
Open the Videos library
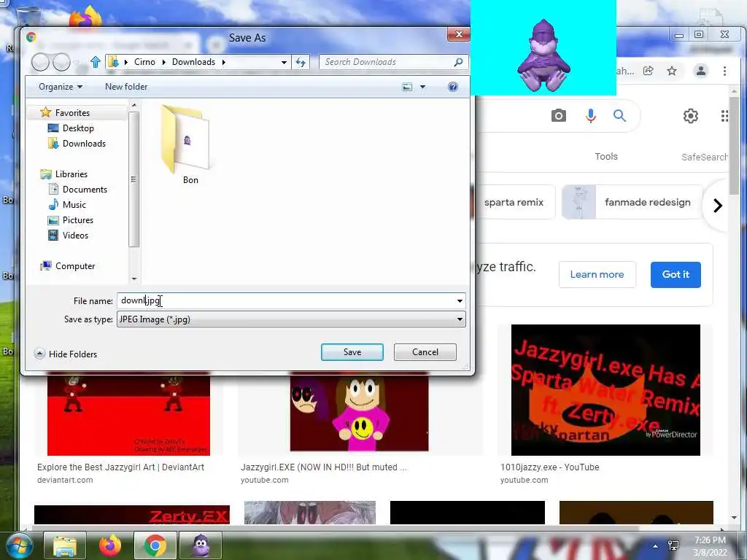click(x=75, y=236)
